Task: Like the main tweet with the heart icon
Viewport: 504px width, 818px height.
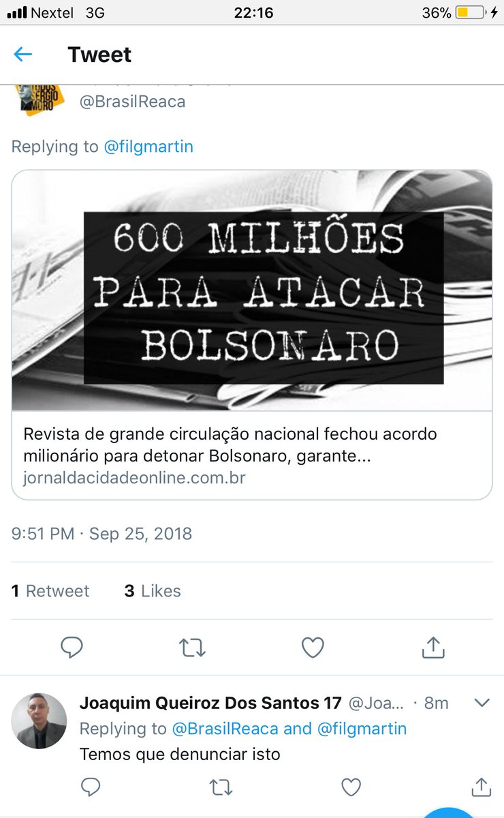Action: coord(313,647)
